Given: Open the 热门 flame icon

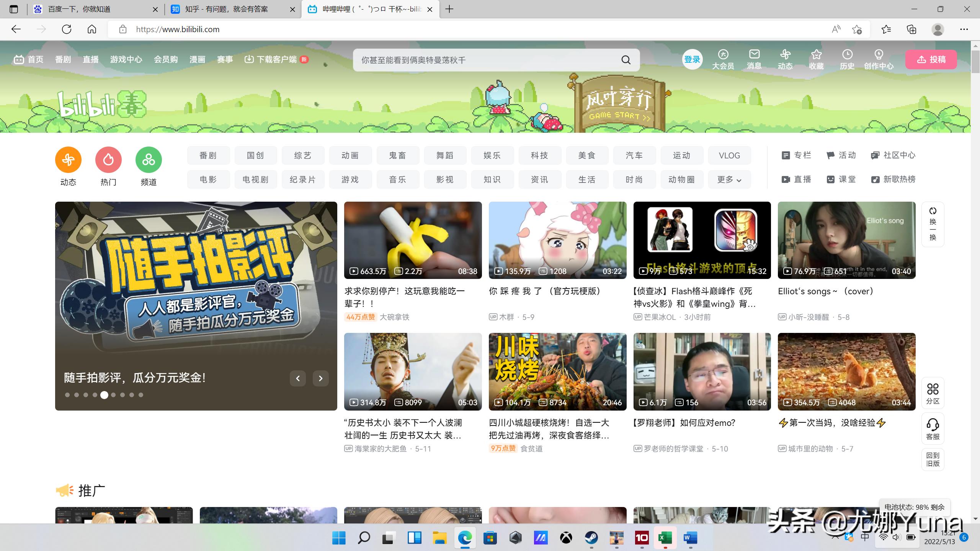Looking at the screenshot, I should (x=108, y=160).
